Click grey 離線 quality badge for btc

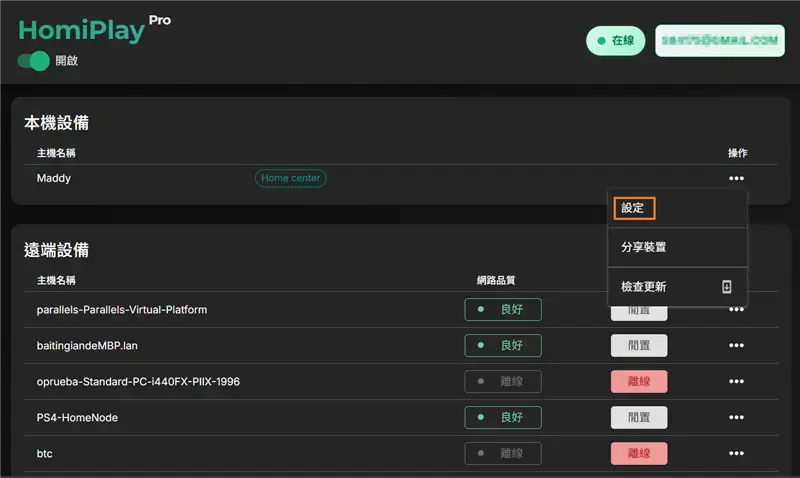tap(503, 453)
